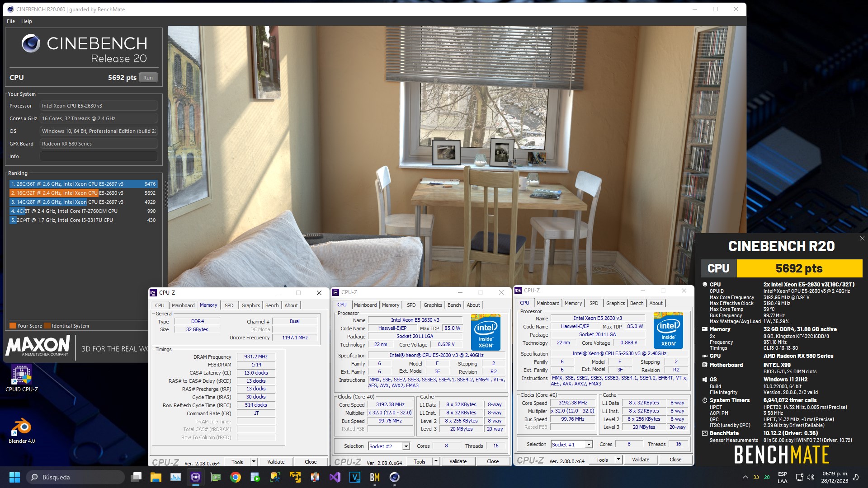Screen dimensions: 868x488
Task: Open the green network card taskbar app
Action: pyautogui.click(x=216, y=477)
